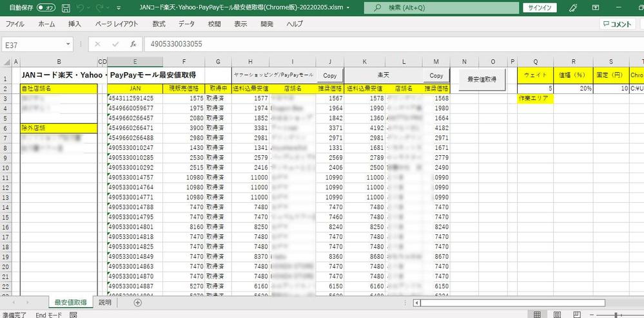Click horizontal scrollbar left arrow
Viewport: 644px width, 318px height.
click(416, 303)
